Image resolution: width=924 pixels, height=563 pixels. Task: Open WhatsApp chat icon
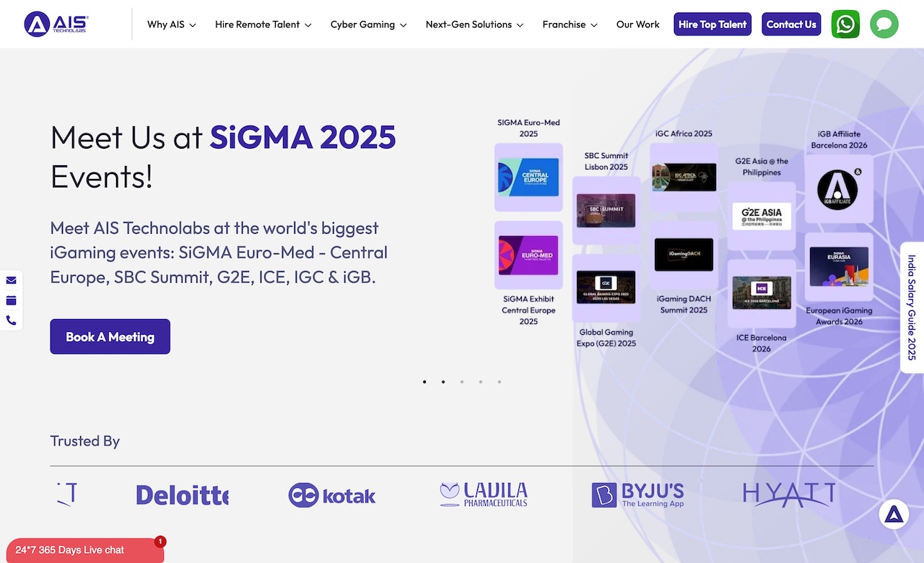(845, 25)
